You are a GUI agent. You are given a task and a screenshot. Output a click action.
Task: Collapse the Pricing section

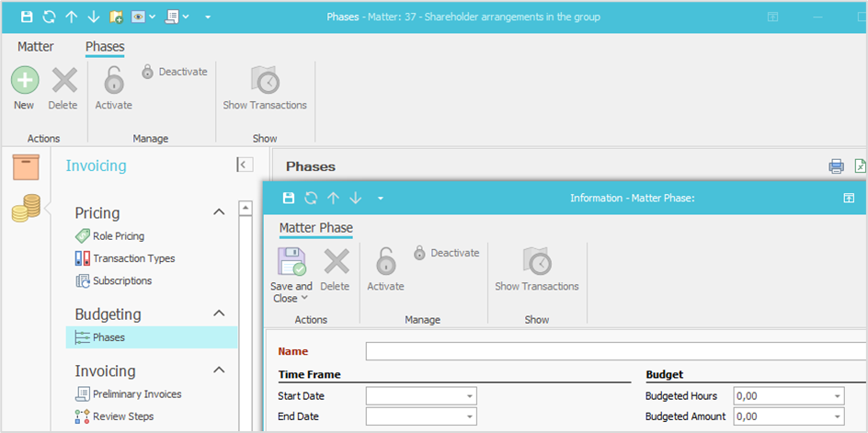click(x=219, y=212)
